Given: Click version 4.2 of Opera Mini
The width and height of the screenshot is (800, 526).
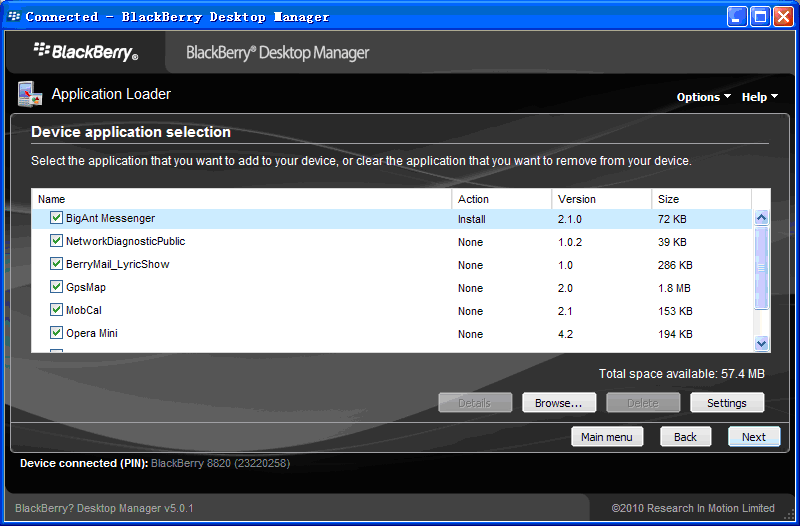Looking at the screenshot, I should pos(565,334).
